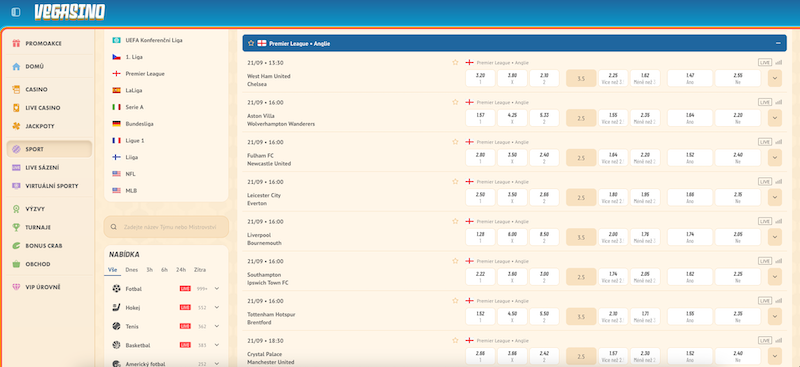Bet on West Ham win at 3.20

[x=480, y=79]
